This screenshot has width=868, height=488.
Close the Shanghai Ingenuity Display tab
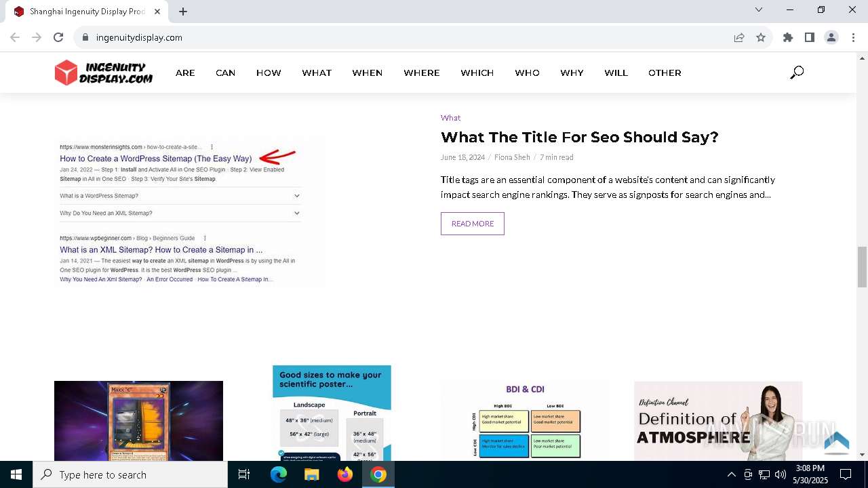point(157,12)
